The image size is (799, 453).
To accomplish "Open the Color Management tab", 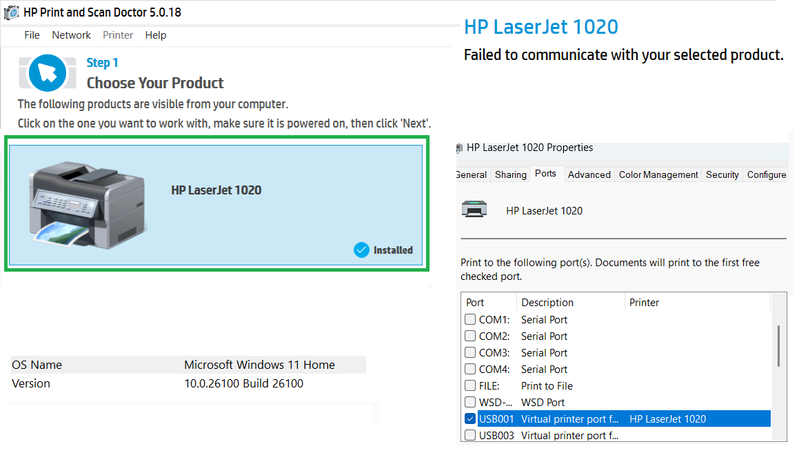I will click(x=658, y=174).
